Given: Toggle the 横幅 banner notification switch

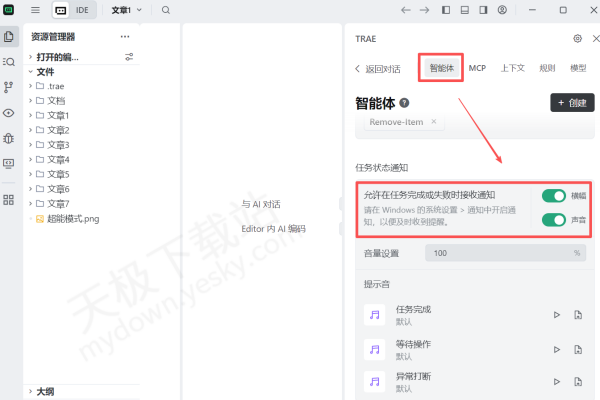Looking at the screenshot, I should [x=553, y=196].
